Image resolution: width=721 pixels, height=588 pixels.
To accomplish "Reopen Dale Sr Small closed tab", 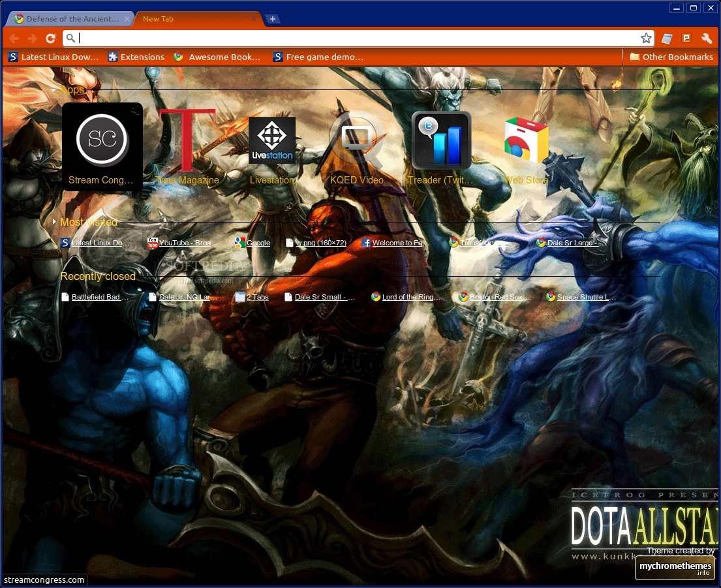I will pyautogui.click(x=320, y=297).
